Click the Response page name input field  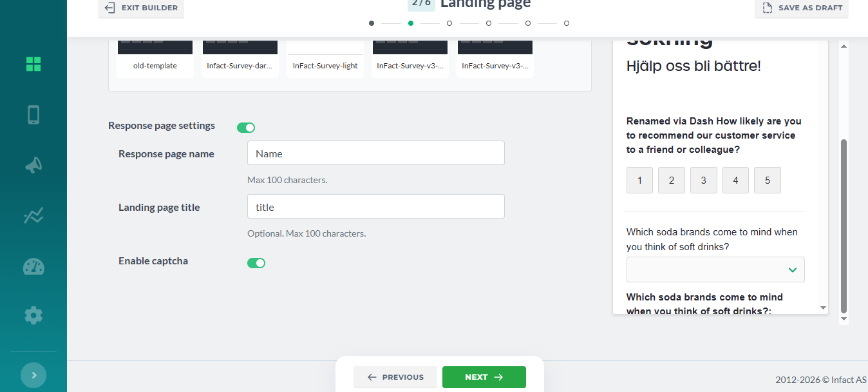(x=376, y=153)
